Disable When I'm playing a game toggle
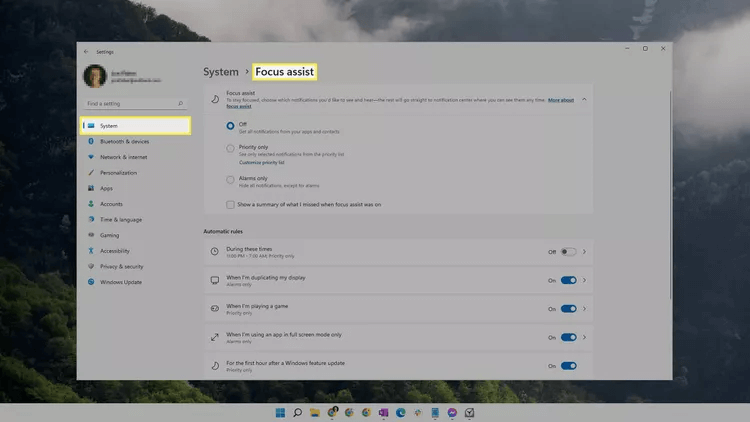 click(568, 309)
